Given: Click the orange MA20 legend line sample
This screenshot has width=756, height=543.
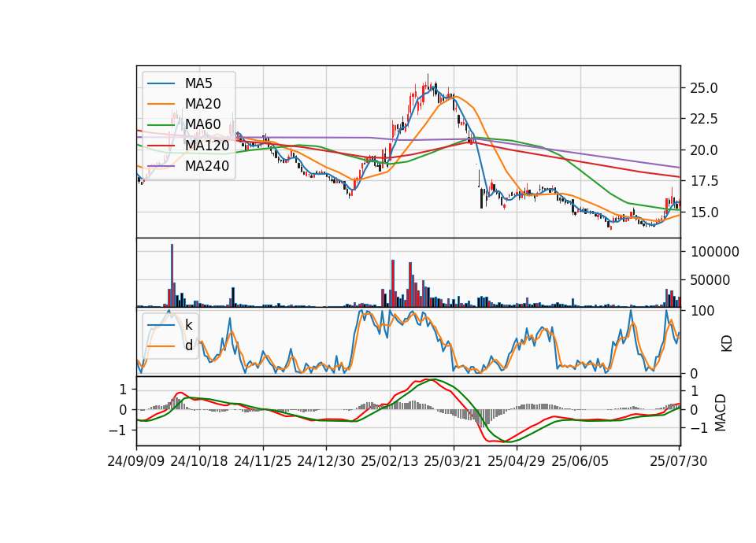Looking at the screenshot, I should 161,104.
